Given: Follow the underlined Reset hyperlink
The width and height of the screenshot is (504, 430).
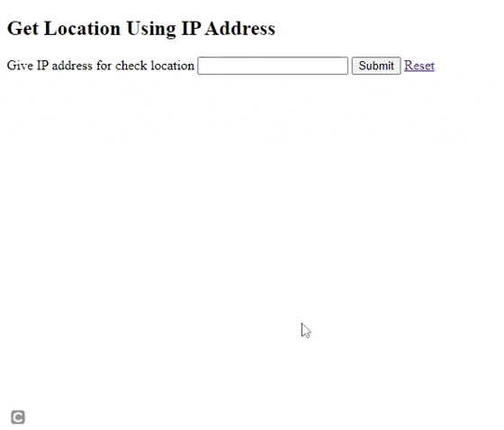Looking at the screenshot, I should (x=419, y=66).
